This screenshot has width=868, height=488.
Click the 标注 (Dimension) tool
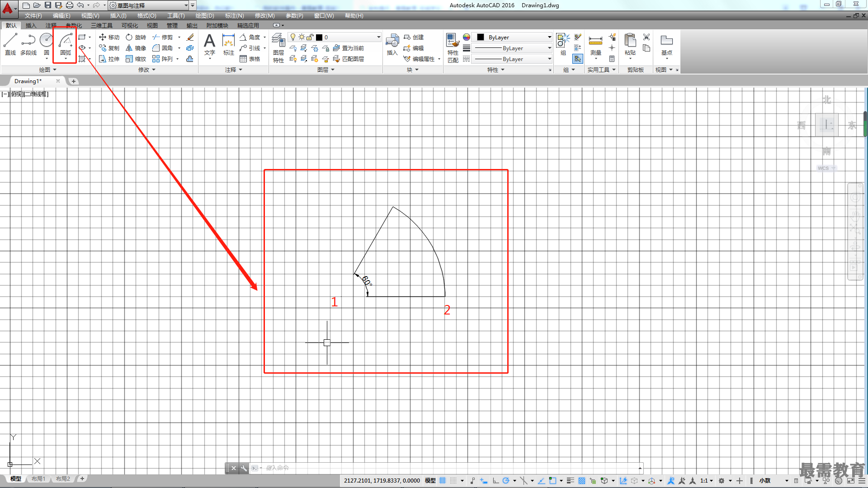[229, 44]
